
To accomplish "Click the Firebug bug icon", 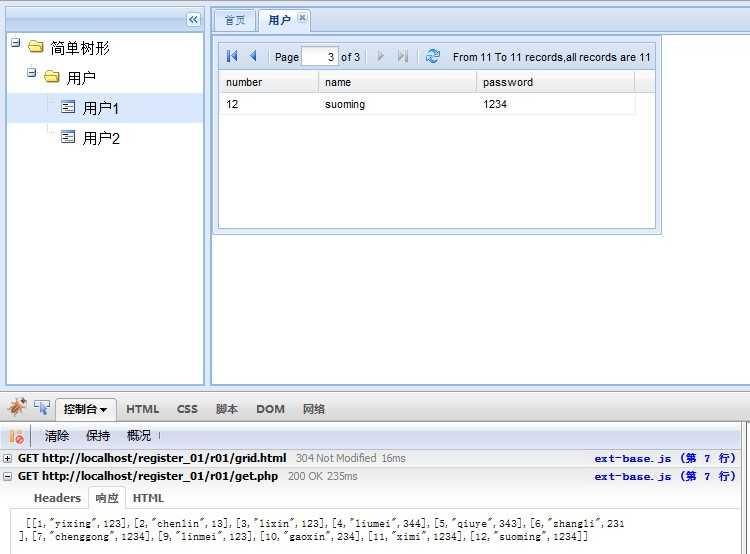I will coord(17,407).
